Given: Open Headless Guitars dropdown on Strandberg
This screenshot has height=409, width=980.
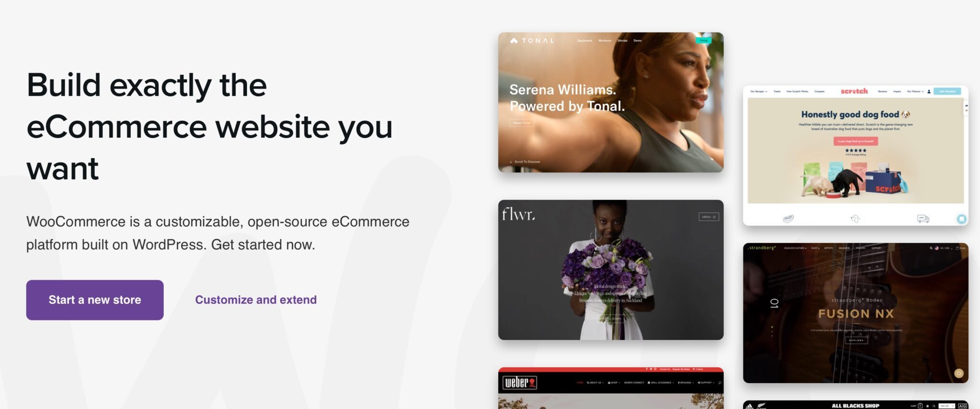Looking at the screenshot, I should [795, 248].
